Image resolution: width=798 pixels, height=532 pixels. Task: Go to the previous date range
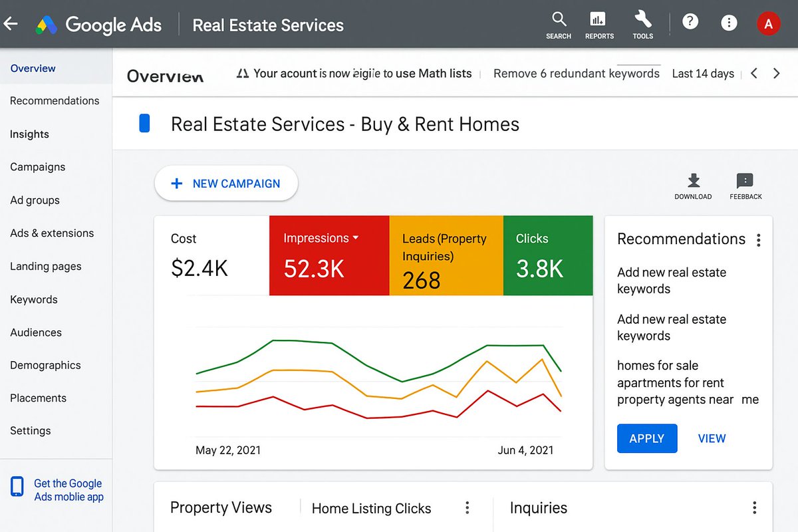pyautogui.click(x=754, y=73)
